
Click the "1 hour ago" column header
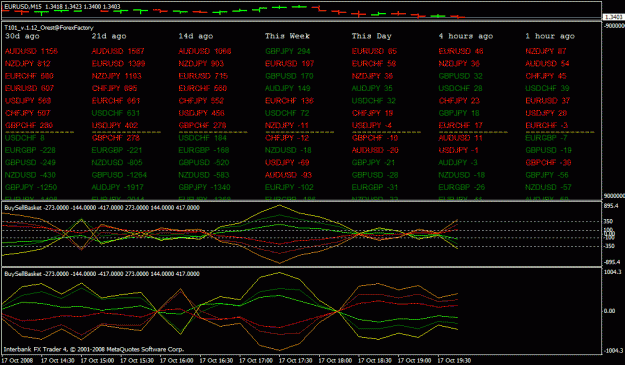point(550,36)
